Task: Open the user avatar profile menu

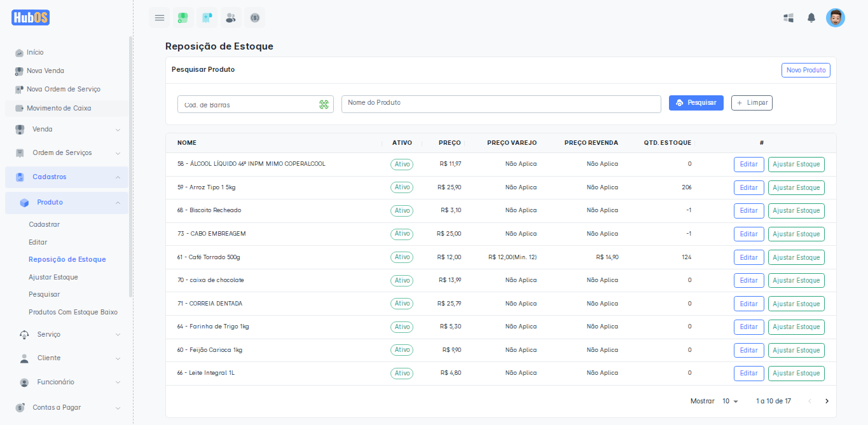Action: click(x=835, y=18)
